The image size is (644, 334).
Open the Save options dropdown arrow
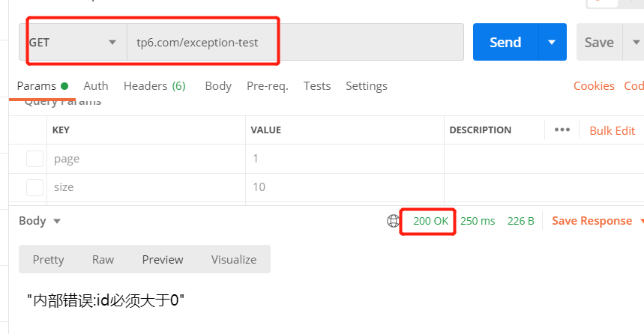pyautogui.click(x=635, y=42)
